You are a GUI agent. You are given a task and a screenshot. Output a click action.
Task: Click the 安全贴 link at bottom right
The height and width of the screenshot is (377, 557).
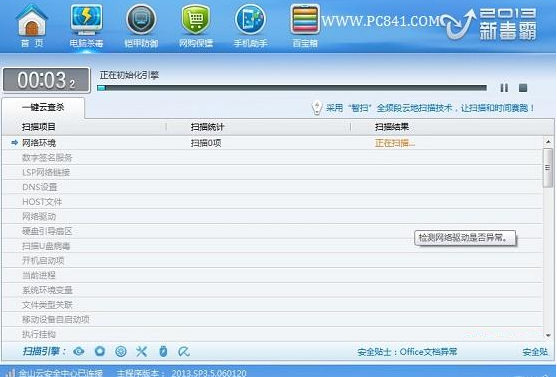(535, 352)
